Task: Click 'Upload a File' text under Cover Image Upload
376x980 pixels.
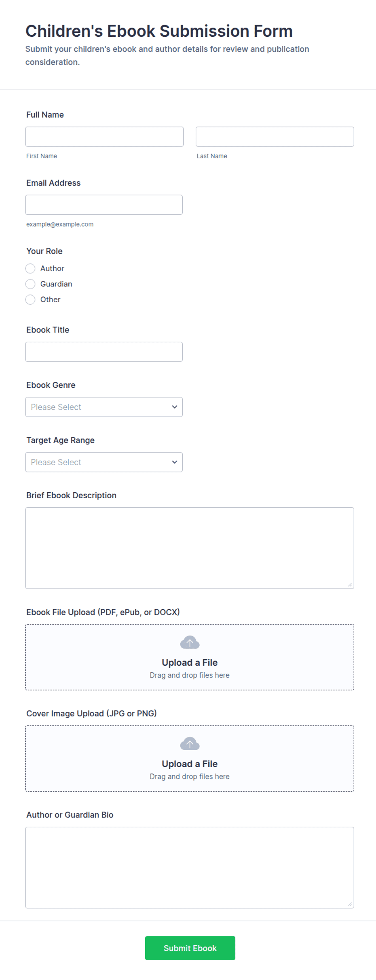Action: [190, 764]
